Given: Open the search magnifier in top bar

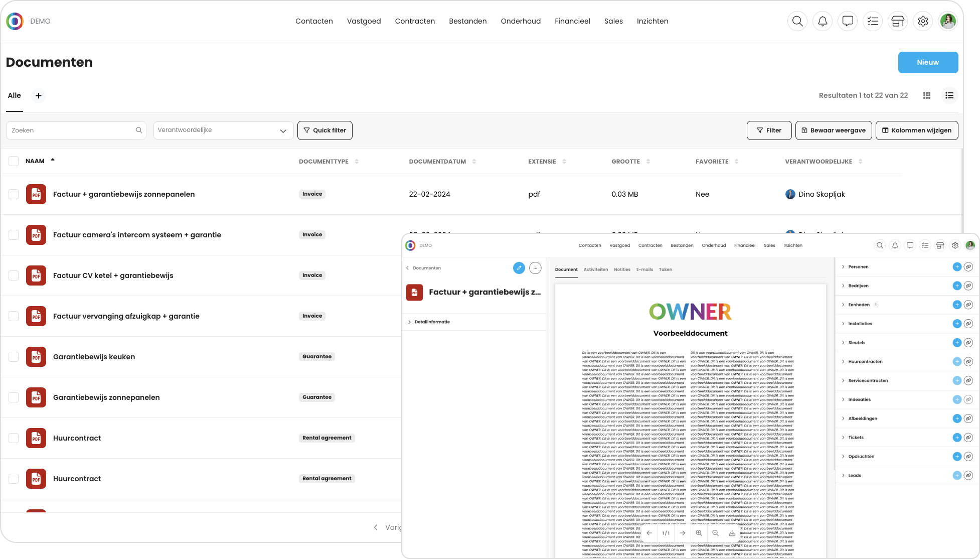Looking at the screenshot, I should (x=797, y=21).
